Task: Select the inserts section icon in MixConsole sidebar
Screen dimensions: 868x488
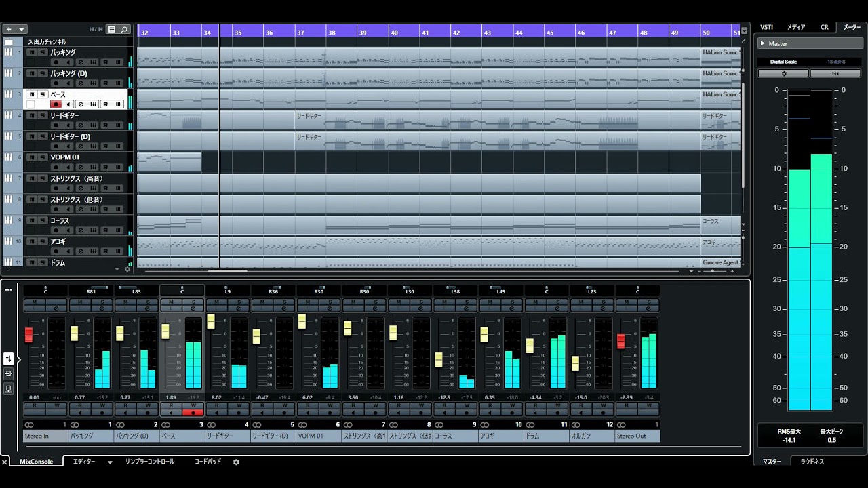Action: (x=8, y=373)
